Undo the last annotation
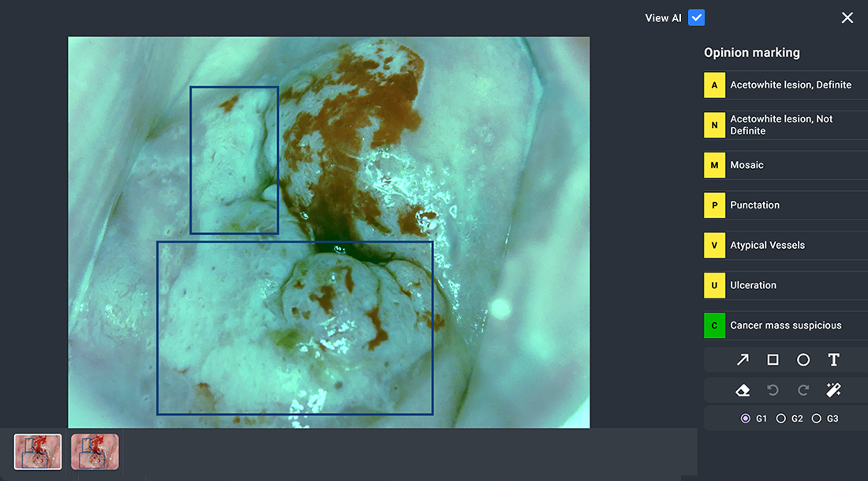 click(773, 390)
